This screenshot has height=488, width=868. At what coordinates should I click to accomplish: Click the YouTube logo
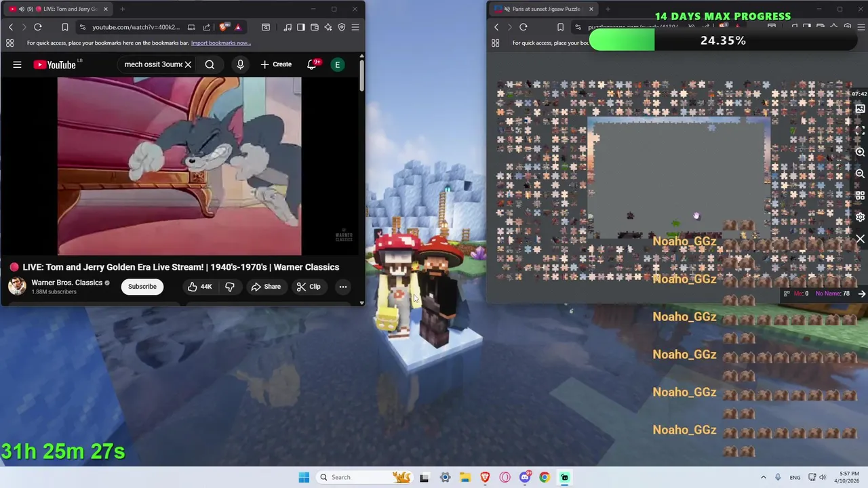tap(54, 64)
